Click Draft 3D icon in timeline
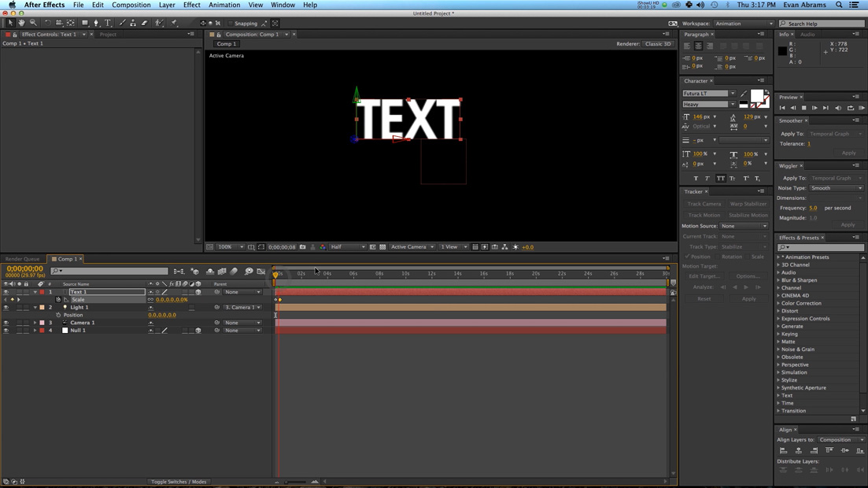This screenshot has height=488, width=868. tap(195, 272)
